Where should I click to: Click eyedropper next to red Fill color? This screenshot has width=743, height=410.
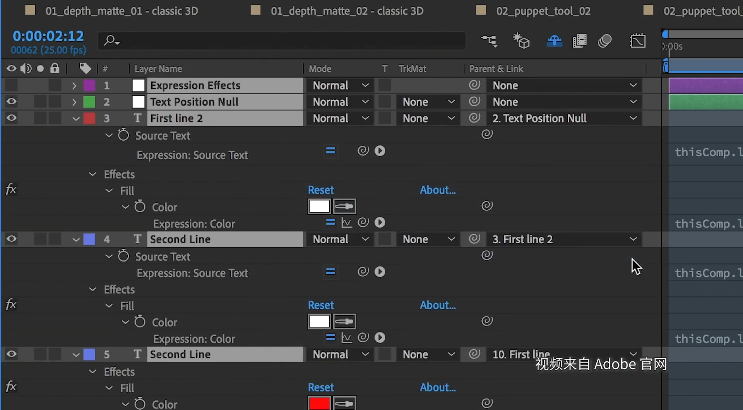coord(344,403)
